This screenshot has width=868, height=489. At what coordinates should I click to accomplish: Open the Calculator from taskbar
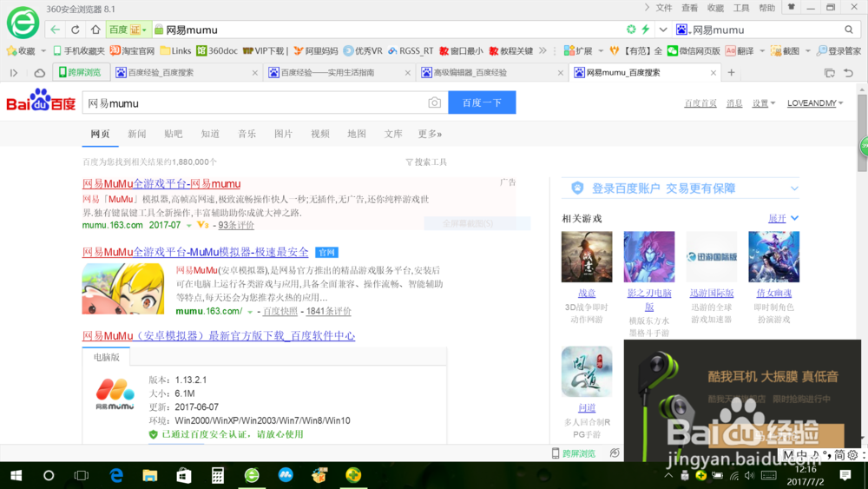pos(218,475)
